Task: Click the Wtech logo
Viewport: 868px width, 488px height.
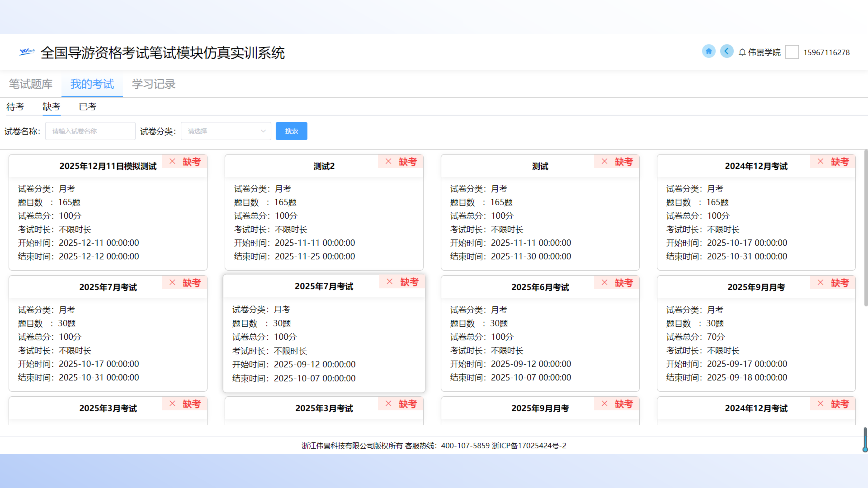Action: [27, 52]
